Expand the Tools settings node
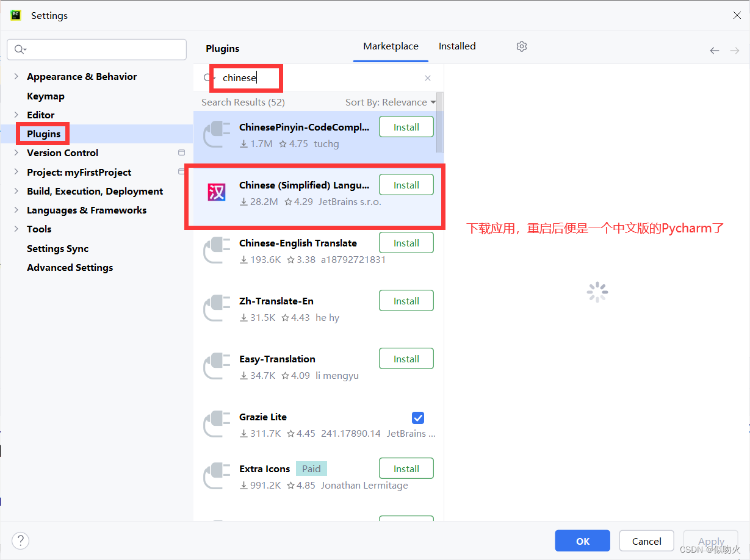750x560 pixels. tap(16, 229)
